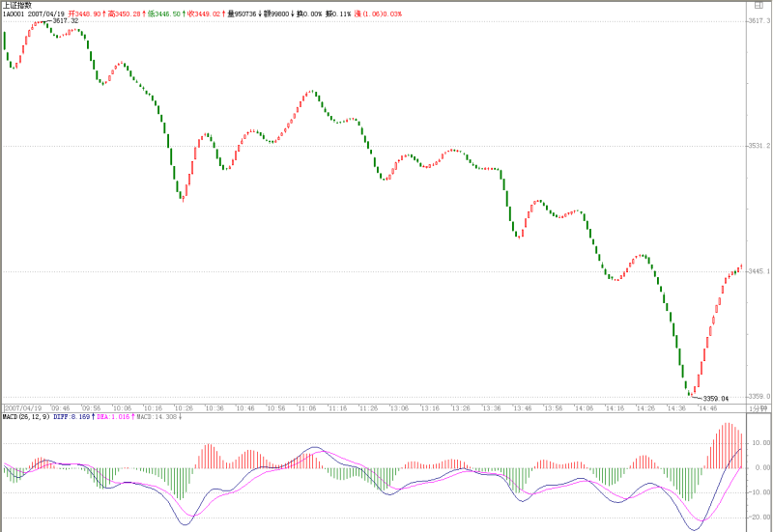Click the DIFF:8.169 indicator value

pos(73,417)
